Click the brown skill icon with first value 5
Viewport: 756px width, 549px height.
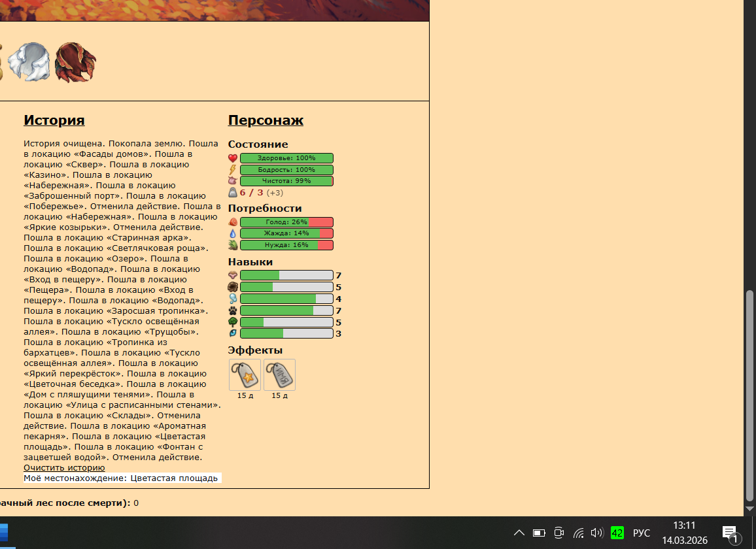[x=233, y=287]
